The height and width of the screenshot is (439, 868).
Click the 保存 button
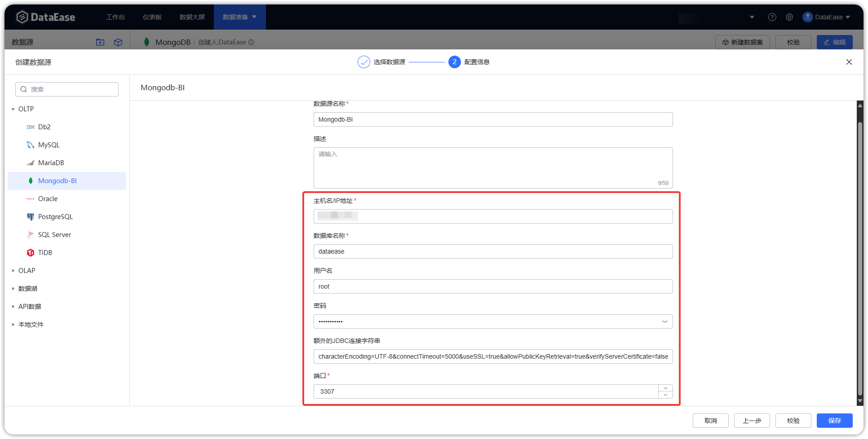[x=834, y=421]
